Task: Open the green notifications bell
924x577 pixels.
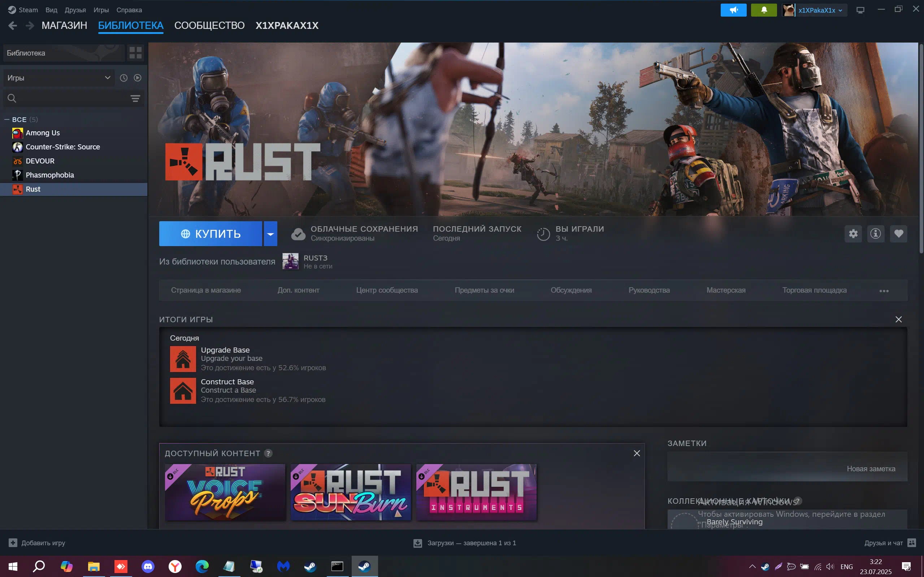Action: (x=764, y=10)
